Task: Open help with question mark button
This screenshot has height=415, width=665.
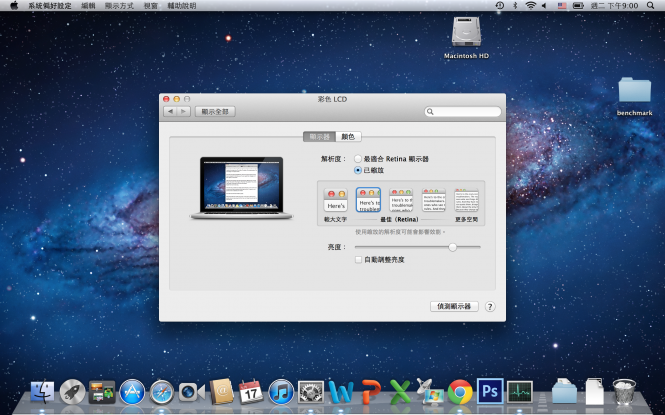Action: click(490, 306)
